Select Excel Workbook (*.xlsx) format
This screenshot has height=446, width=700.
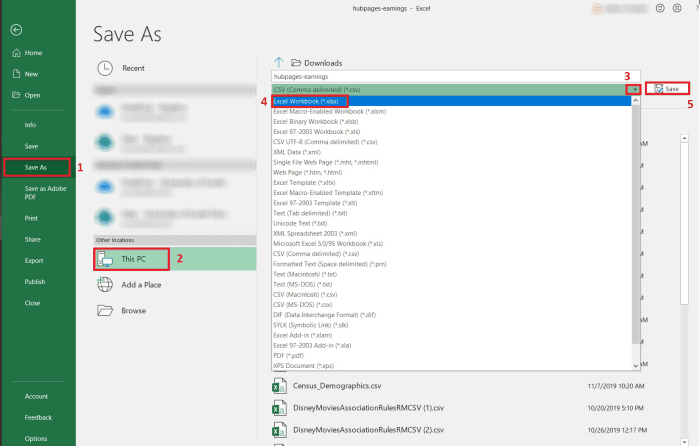coord(451,101)
